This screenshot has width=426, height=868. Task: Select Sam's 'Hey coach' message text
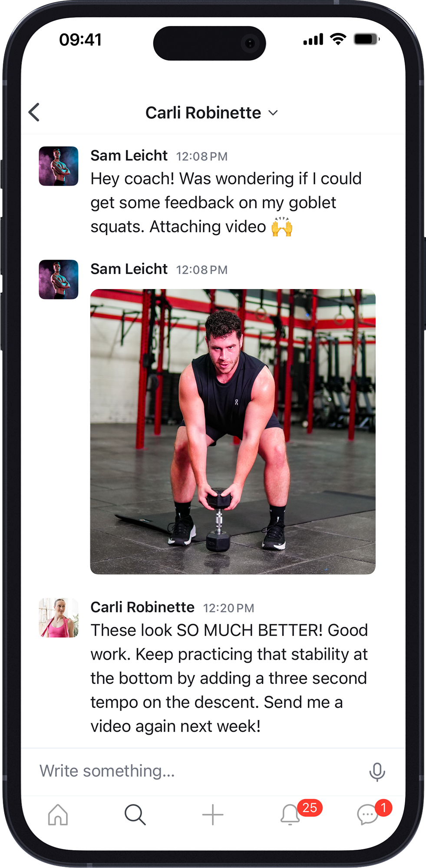pyautogui.click(x=226, y=203)
